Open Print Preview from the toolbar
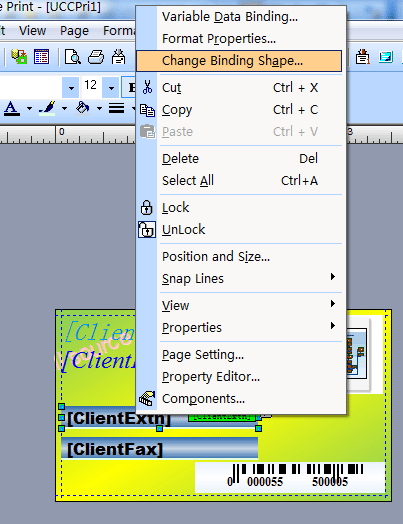 click(x=73, y=57)
